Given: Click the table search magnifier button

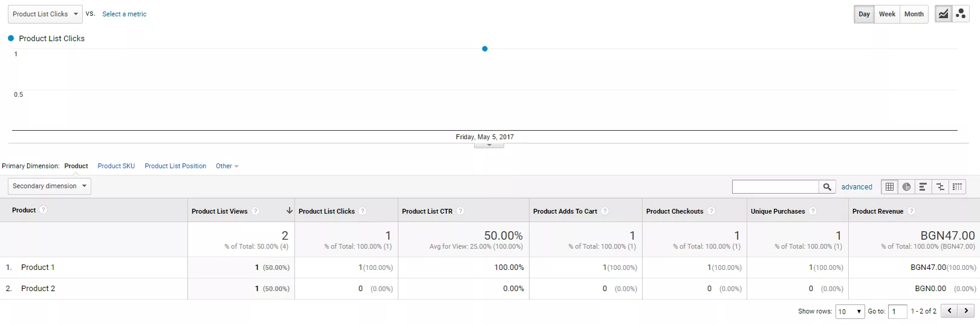Looking at the screenshot, I should click(x=827, y=187).
